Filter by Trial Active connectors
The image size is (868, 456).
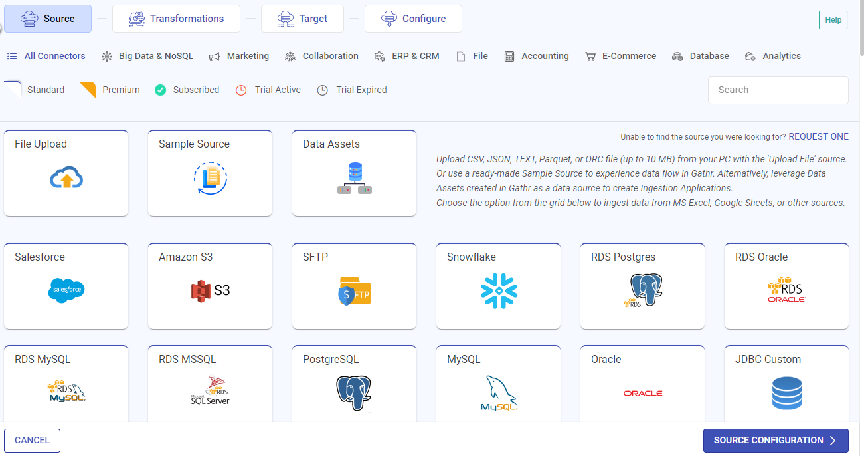(268, 90)
